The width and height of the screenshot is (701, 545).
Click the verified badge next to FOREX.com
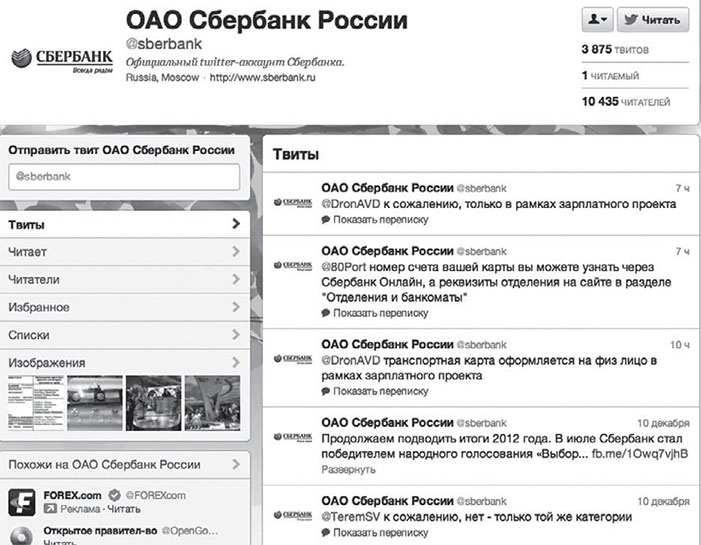tap(114, 495)
